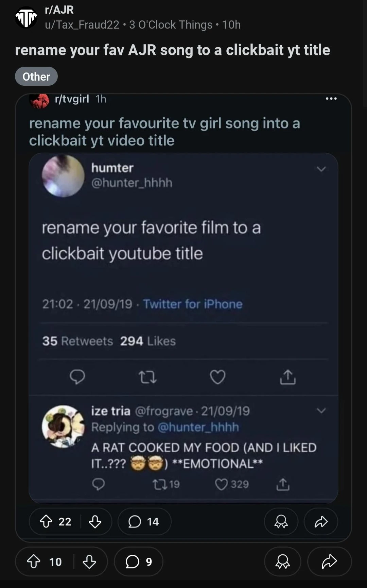Downvote the embedded r/tvgirl crosspost
Screen dimensions: 367x588
click(x=95, y=521)
